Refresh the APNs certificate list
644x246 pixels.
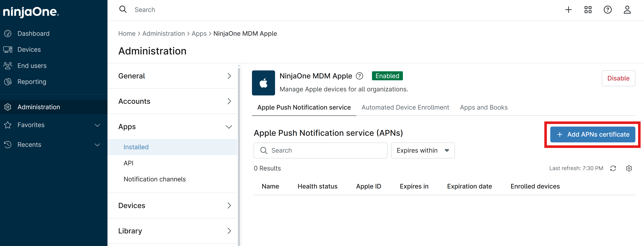pos(613,168)
